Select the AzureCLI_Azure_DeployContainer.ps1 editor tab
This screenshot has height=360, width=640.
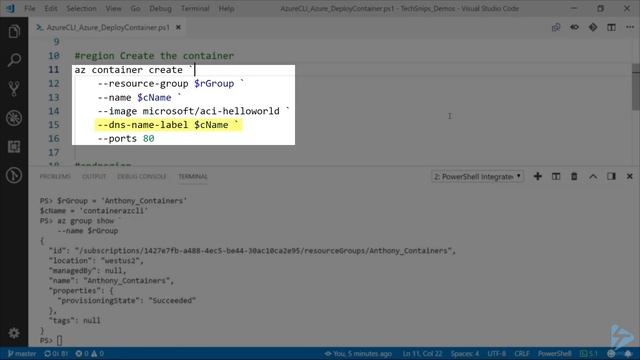(107, 27)
